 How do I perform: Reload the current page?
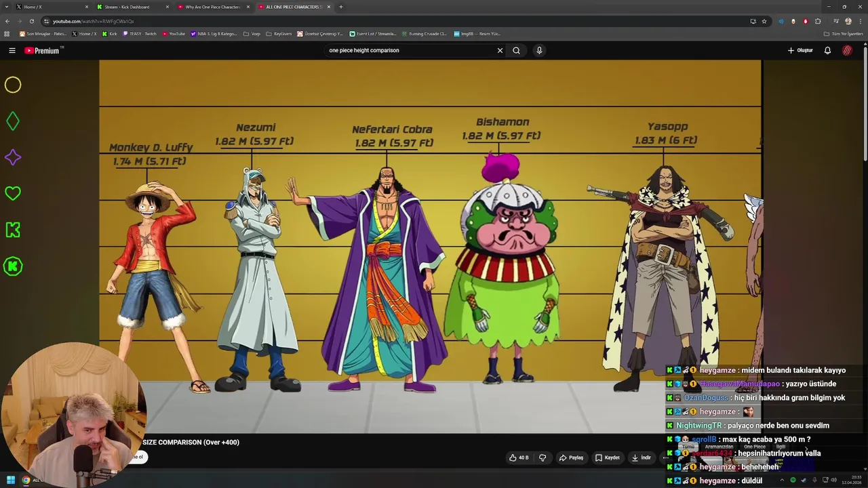pyautogui.click(x=31, y=21)
